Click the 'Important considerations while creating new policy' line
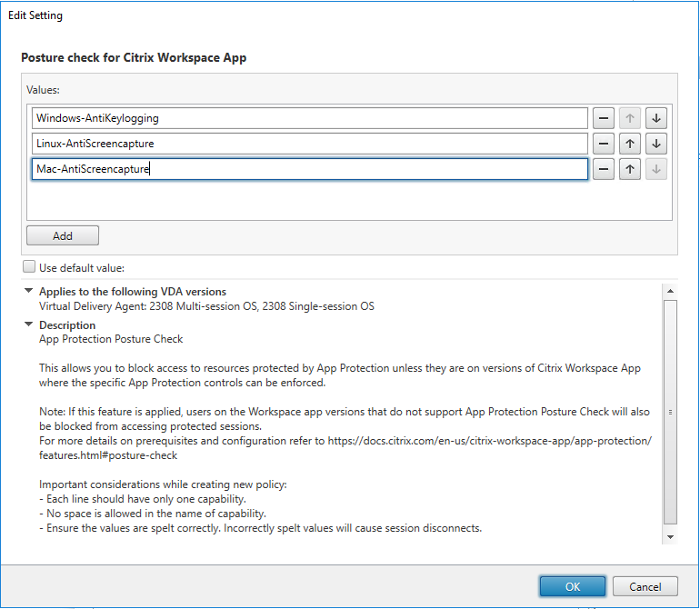Screen dimensions: 700x609 click(163, 484)
